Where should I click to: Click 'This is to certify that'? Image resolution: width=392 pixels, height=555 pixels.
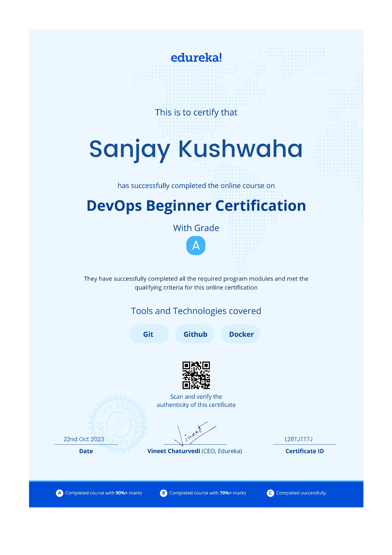tap(196, 113)
